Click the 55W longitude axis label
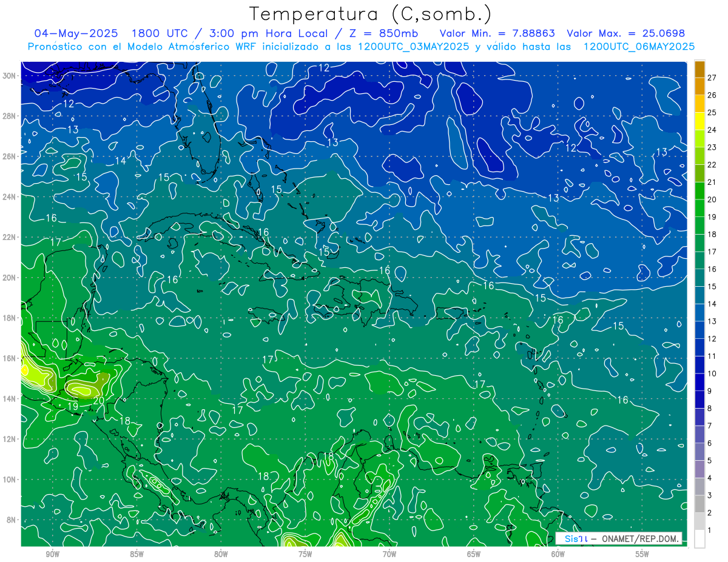The height and width of the screenshot is (562, 728). point(642,554)
